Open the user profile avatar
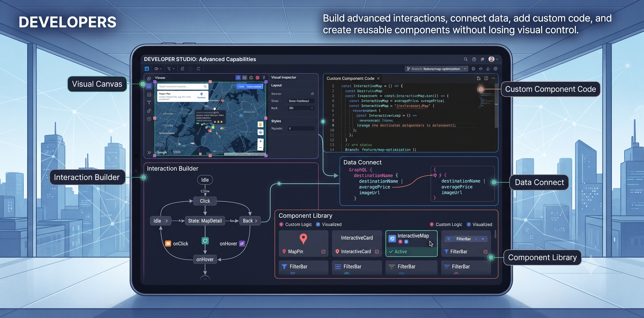The image size is (644, 318). pyautogui.click(x=491, y=59)
